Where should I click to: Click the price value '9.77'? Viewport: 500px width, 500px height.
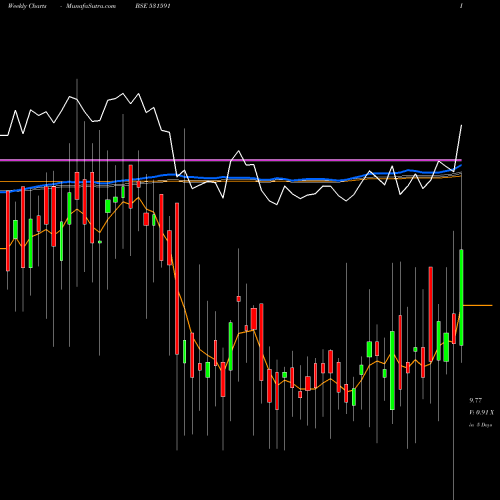(476, 400)
